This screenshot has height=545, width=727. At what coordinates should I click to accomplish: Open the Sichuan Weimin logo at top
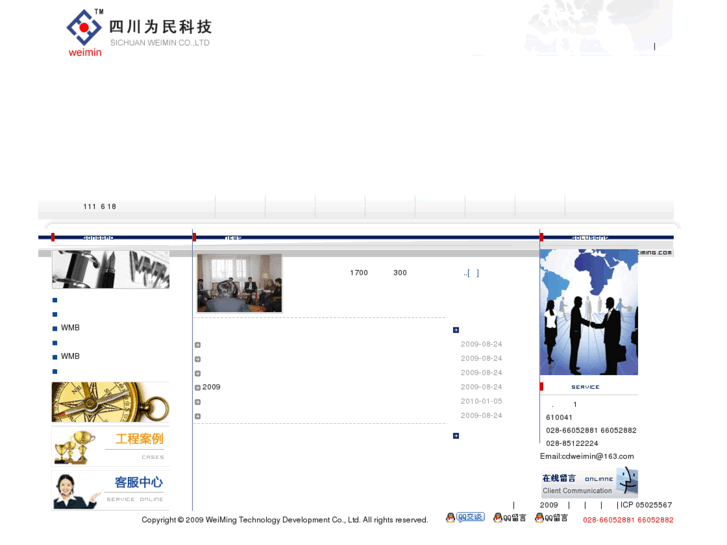[x=139, y=33]
